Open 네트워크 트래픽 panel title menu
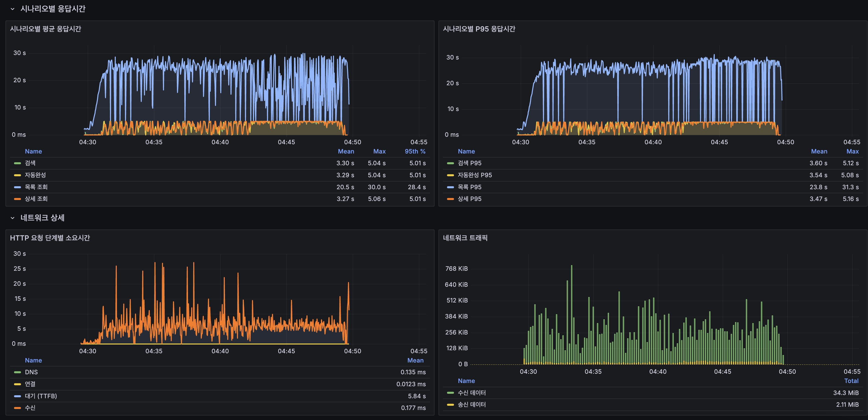 pos(465,238)
